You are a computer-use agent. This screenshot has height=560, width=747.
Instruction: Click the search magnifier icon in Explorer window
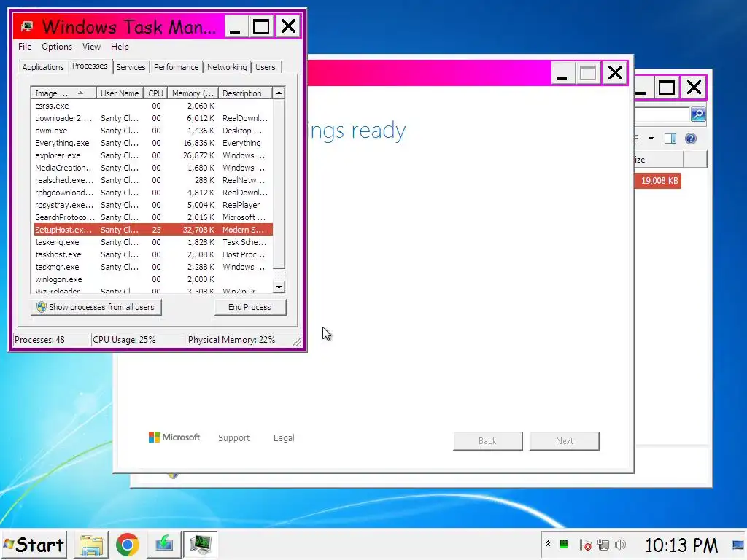698,114
